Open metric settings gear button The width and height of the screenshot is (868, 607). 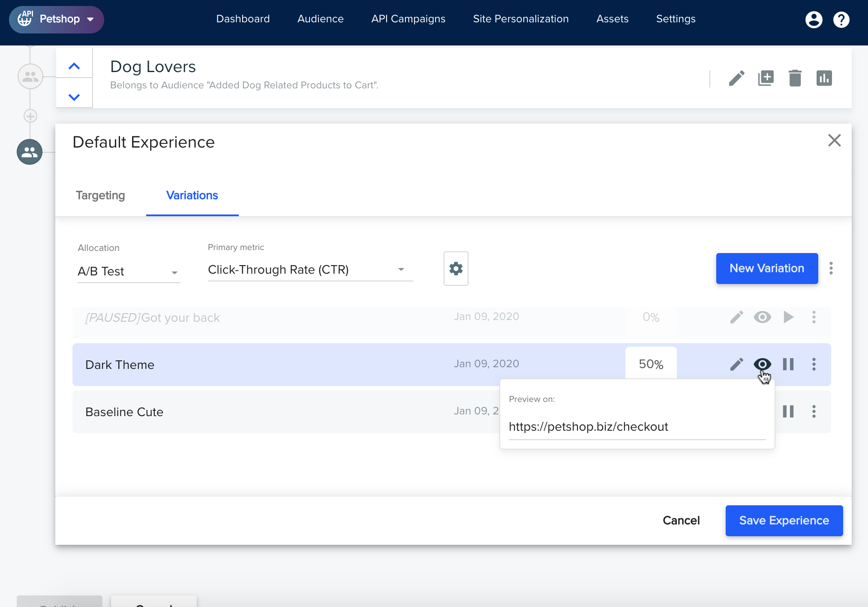[456, 269]
